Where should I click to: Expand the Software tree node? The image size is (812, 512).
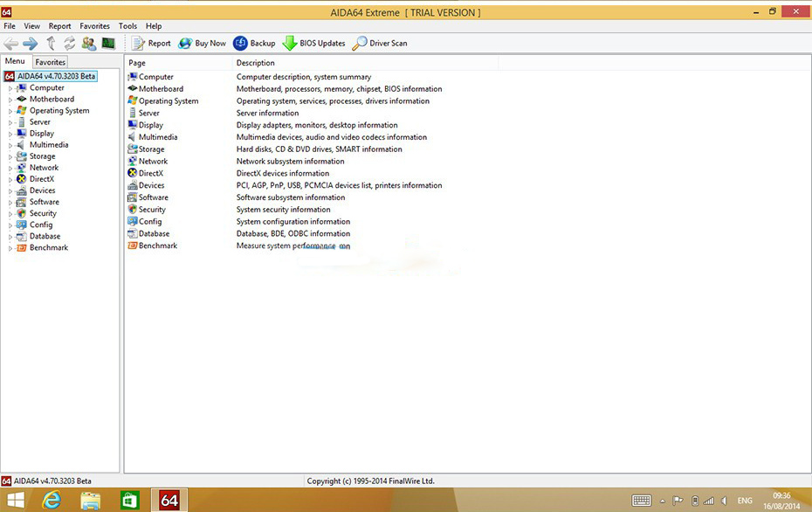coord(10,203)
